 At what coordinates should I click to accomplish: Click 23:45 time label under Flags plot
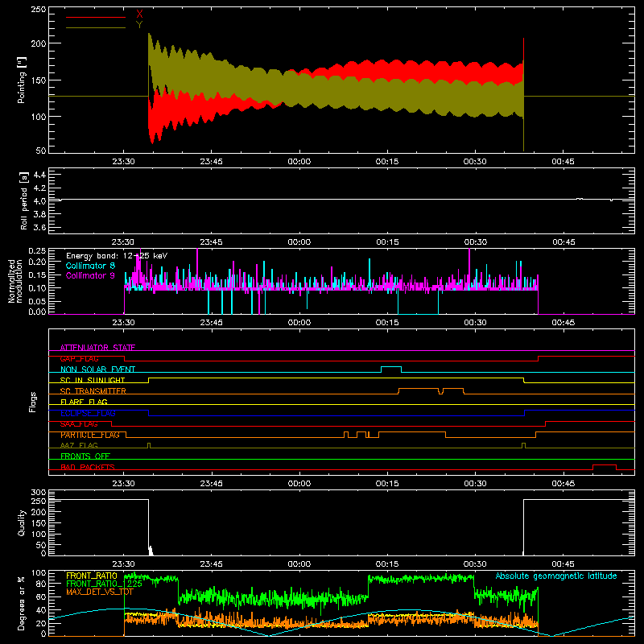click(211, 484)
